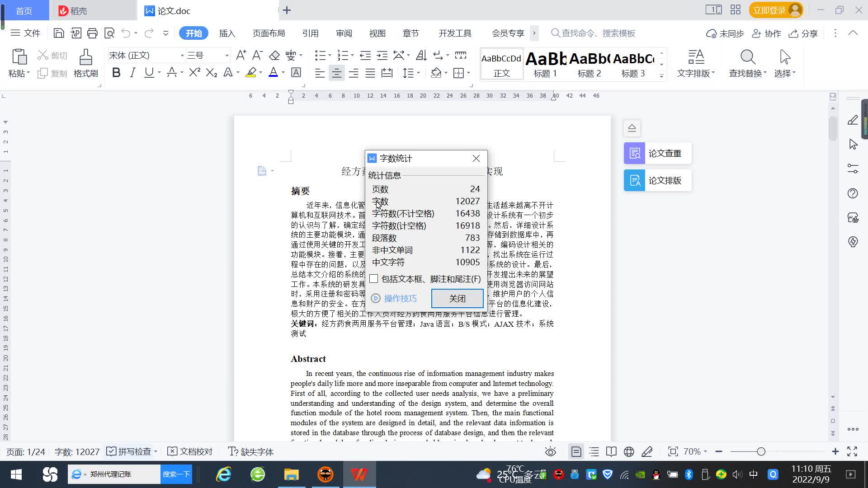Open Windows Start menu
This screenshot has width=868, height=488.
coord(16,474)
